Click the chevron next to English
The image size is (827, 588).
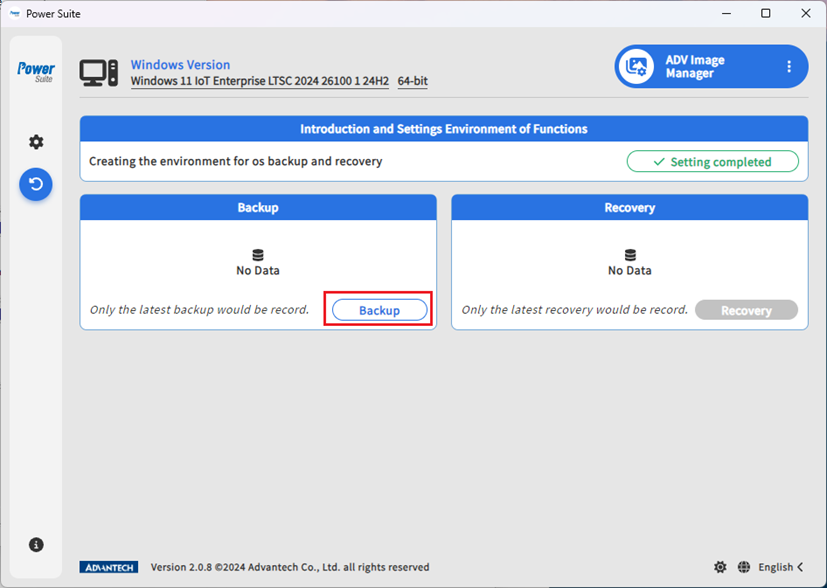click(x=800, y=567)
